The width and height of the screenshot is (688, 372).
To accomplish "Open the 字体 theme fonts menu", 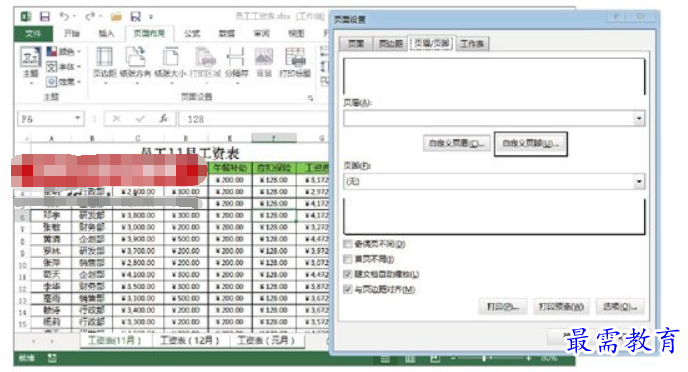I will point(64,67).
